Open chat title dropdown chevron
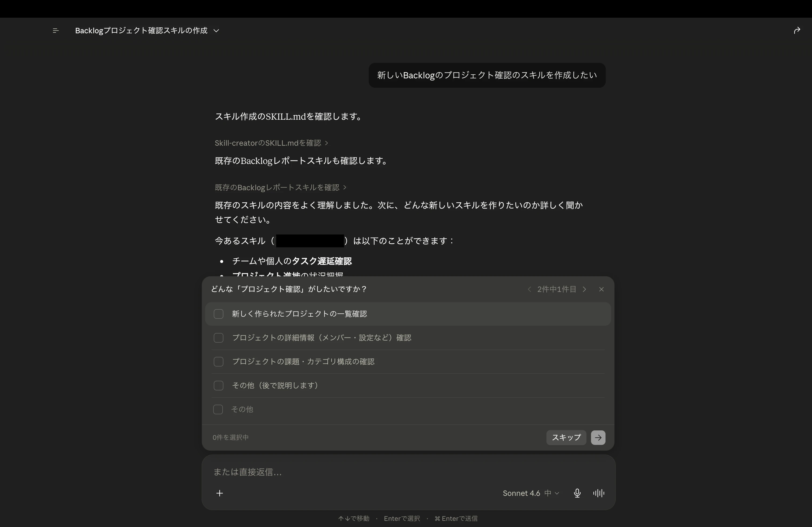The image size is (812, 527). 216,31
